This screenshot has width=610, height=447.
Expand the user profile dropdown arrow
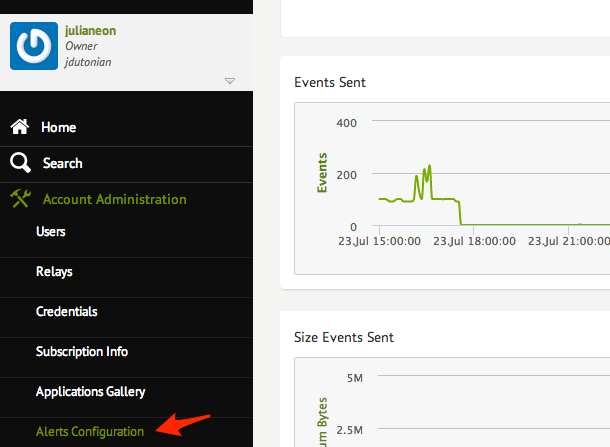tap(229, 81)
